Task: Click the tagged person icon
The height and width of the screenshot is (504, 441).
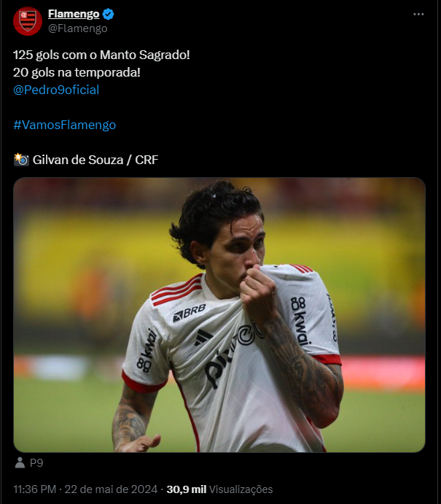Action: click(20, 462)
